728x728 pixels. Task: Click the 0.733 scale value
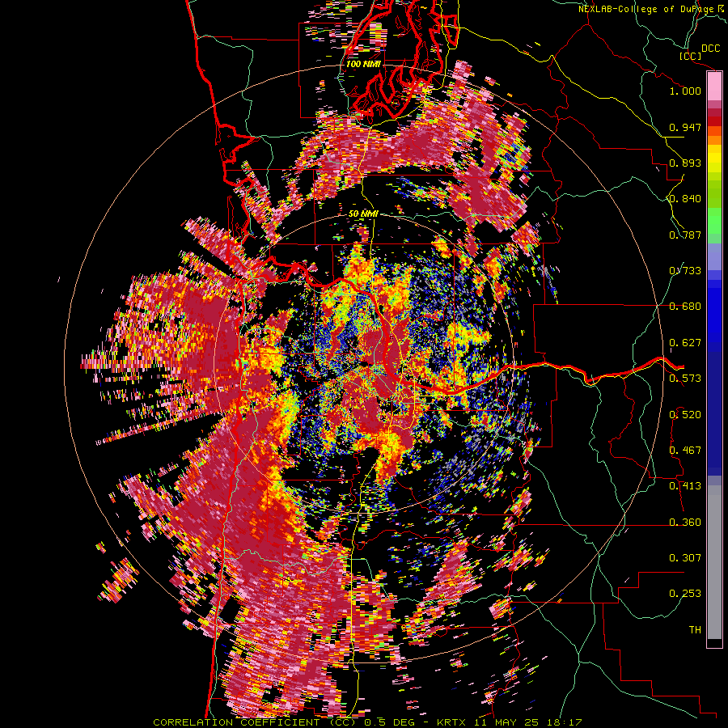click(x=685, y=271)
